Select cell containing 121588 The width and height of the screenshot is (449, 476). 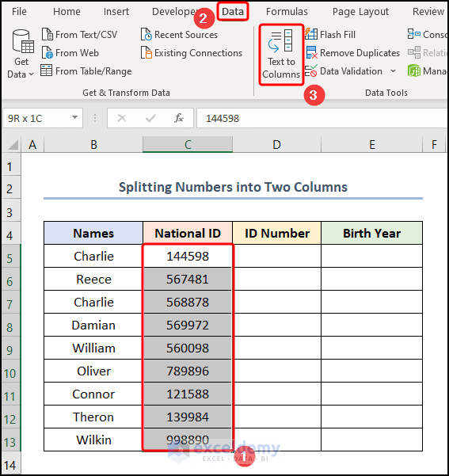(188, 394)
